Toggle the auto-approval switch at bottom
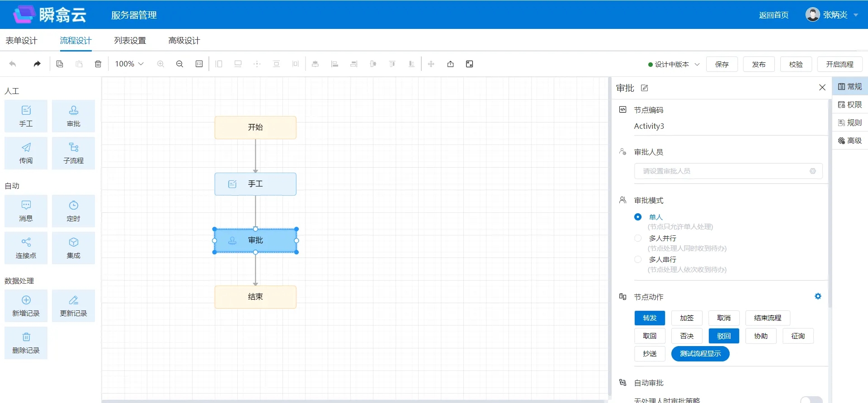Screen dimensions: 868x403 point(811,399)
